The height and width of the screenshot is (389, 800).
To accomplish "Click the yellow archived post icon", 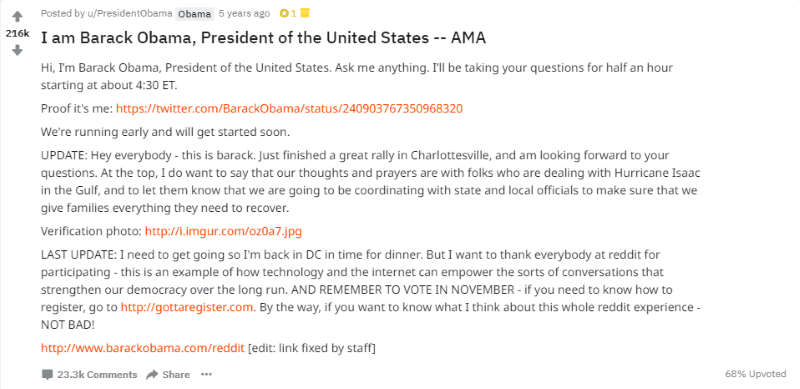I will click(305, 13).
